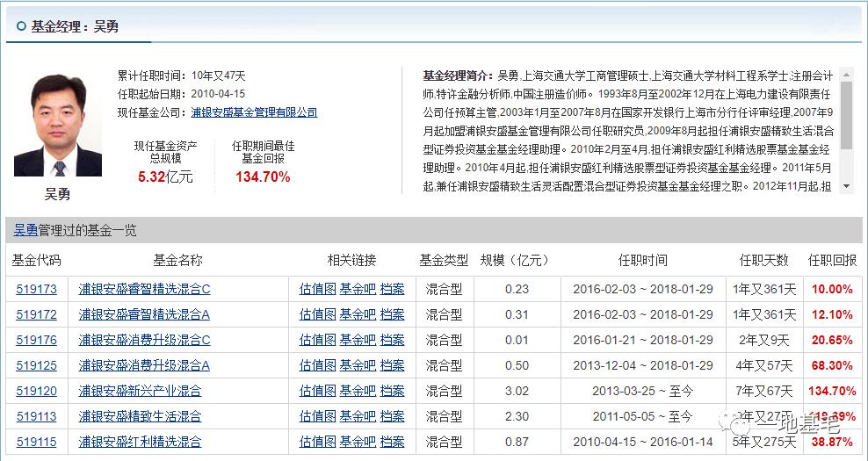The height and width of the screenshot is (461, 868).
Task: Click 估值图 for fund 519125
Action: click(x=318, y=365)
